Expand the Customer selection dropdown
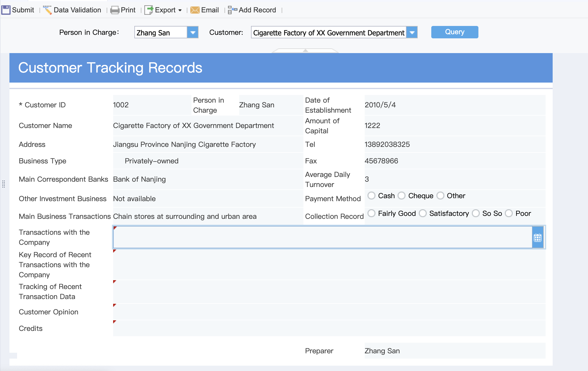 pos(412,32)
